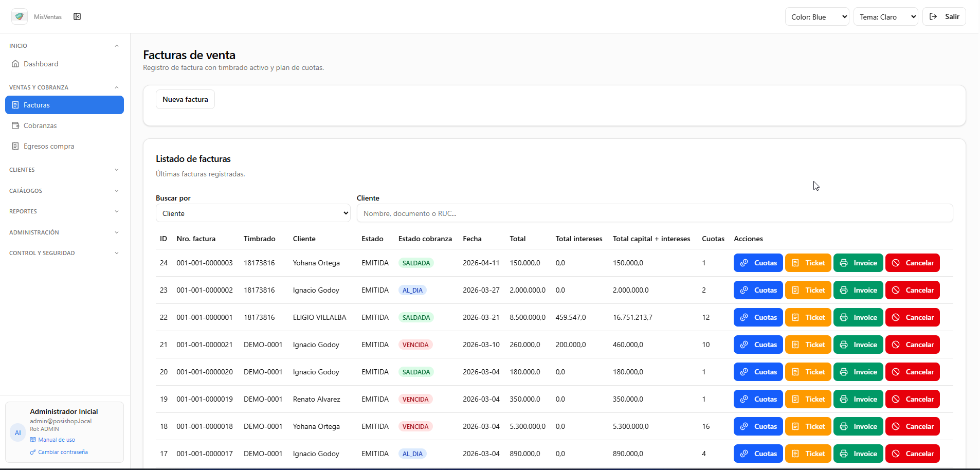This screenshot has height=470, width=980.
Task: Click the Egresos compra document icon
Action: pos(15,146)
